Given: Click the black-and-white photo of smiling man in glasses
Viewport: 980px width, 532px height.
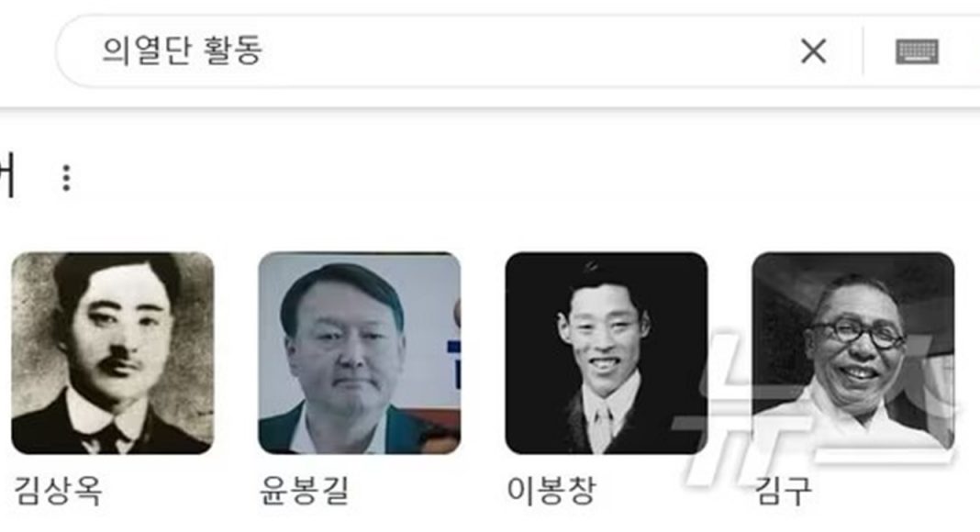Looking at the screenshot, I should [x=853, y=353].
